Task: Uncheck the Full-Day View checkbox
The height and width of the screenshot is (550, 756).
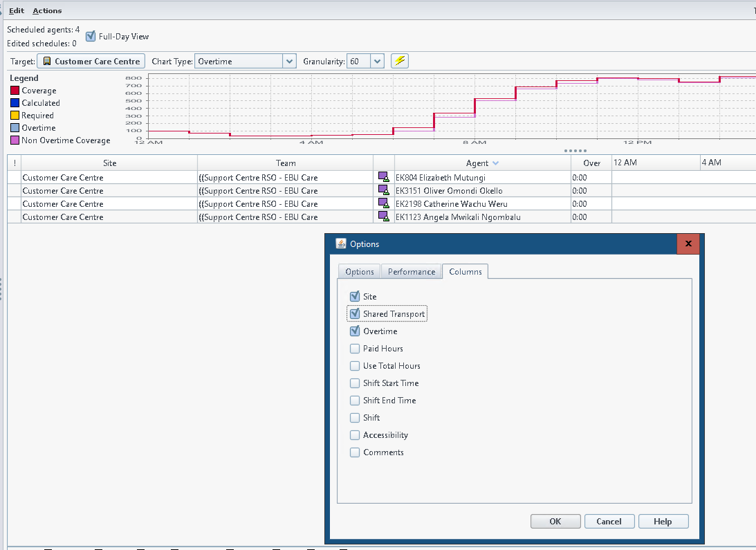Action: tap(91, 36)
